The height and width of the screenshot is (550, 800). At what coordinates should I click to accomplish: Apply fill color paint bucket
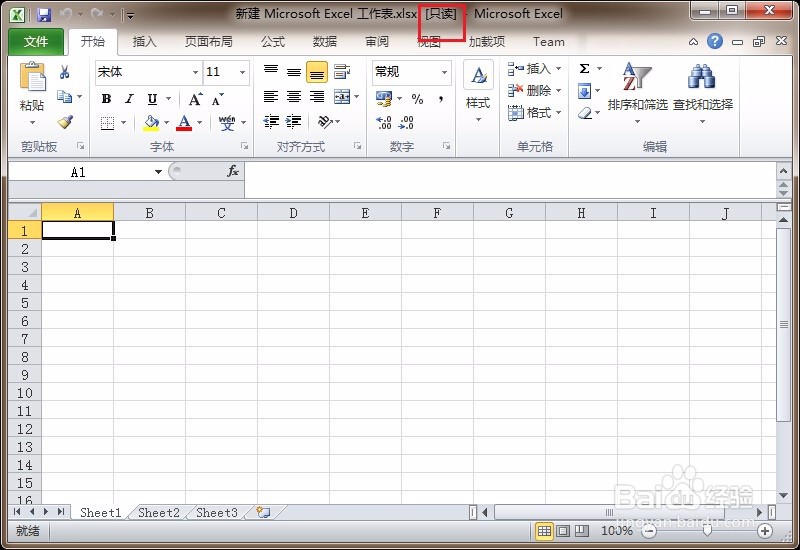[151, 122]
